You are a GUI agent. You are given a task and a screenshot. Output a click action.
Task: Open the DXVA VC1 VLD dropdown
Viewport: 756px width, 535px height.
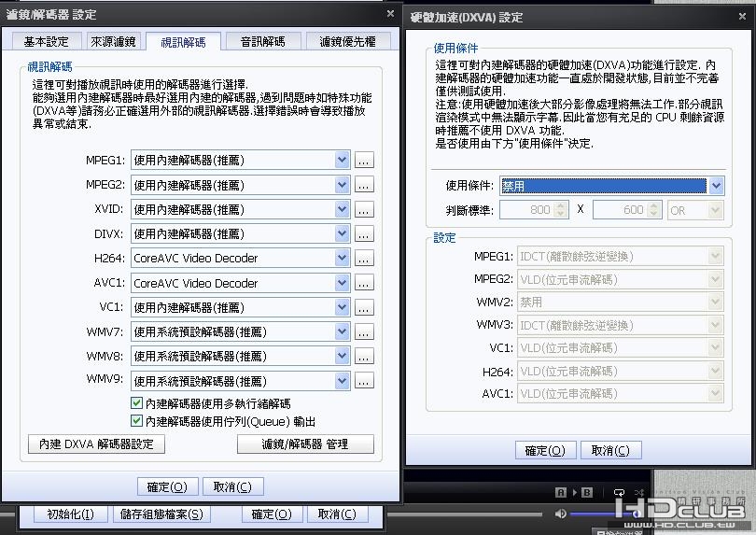[x=621, y=348]
